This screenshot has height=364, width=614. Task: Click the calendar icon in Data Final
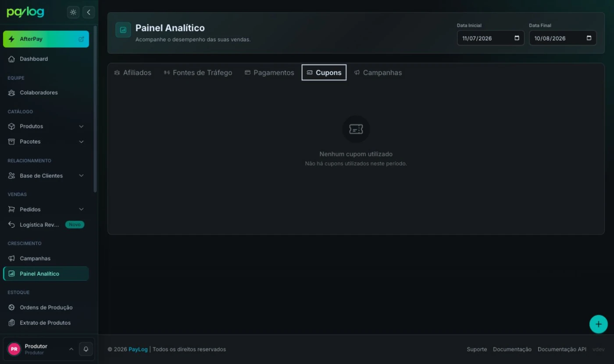click(589, 38)
